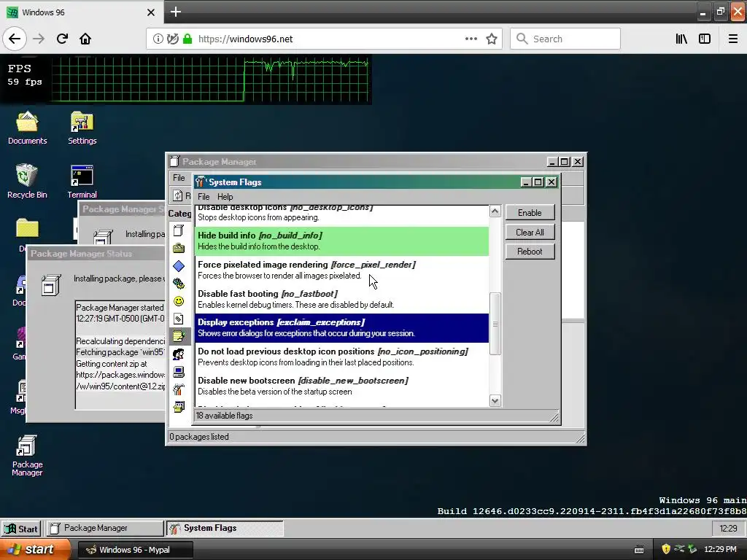Open the File menu in Package Manager

point(179,178)
